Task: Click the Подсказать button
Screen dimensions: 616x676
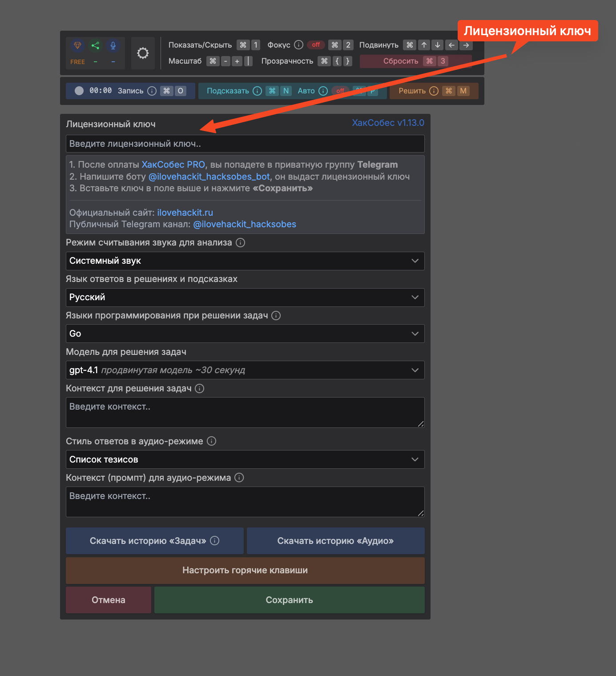Action: click(x=228, y=91)
